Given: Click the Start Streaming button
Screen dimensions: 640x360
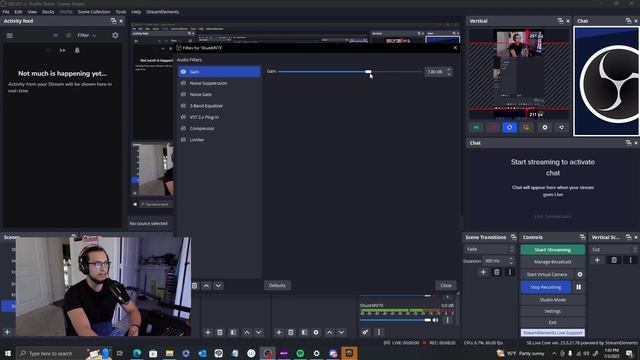Looking at the screenshot, I should click(x=552, y=250).
